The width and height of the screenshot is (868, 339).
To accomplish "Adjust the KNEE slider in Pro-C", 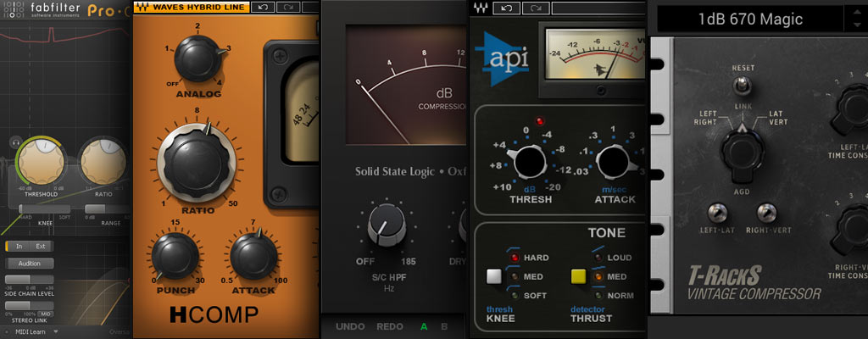I will 46,208.
